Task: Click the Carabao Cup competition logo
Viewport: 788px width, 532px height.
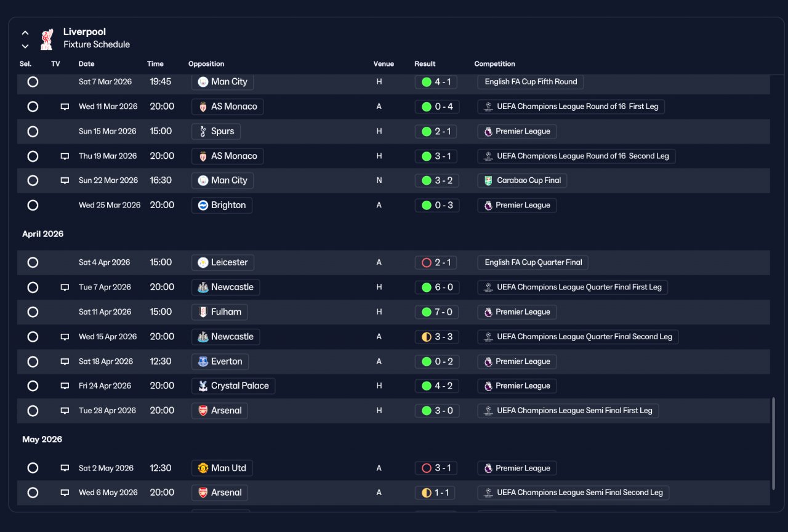Action: tap(488, 180)
